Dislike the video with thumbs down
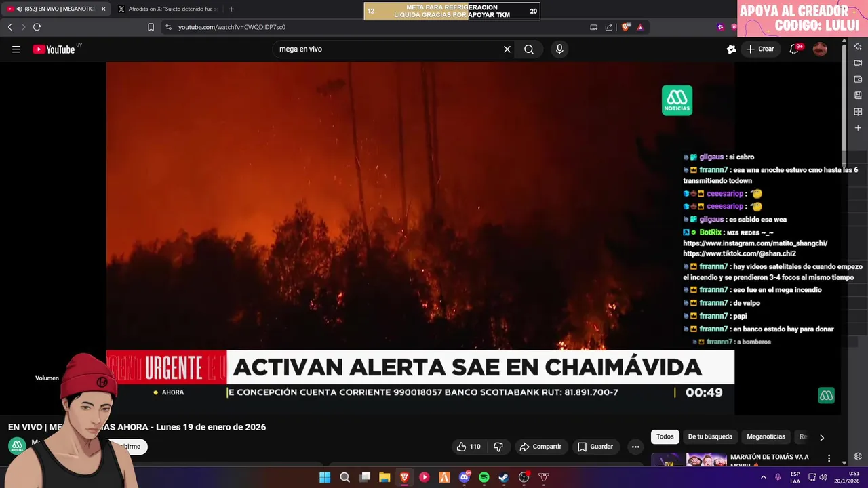Viewport: 868px width, 488px height. point(498,447)
